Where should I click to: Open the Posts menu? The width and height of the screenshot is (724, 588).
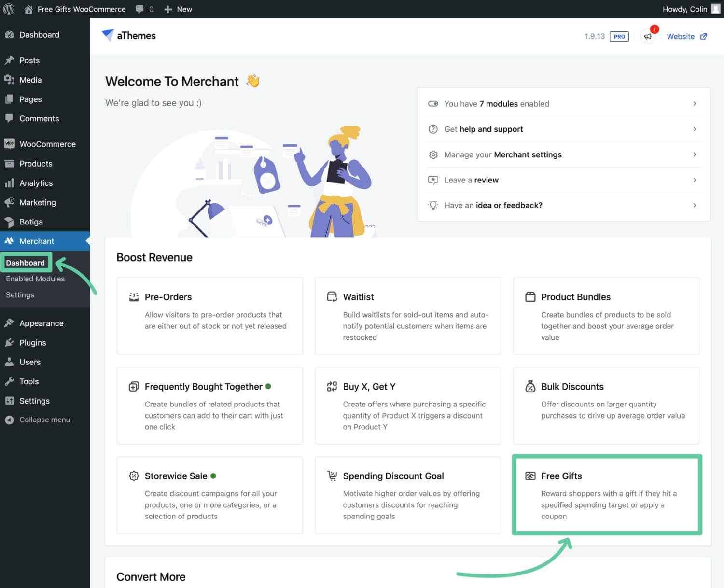pos(44,60)
